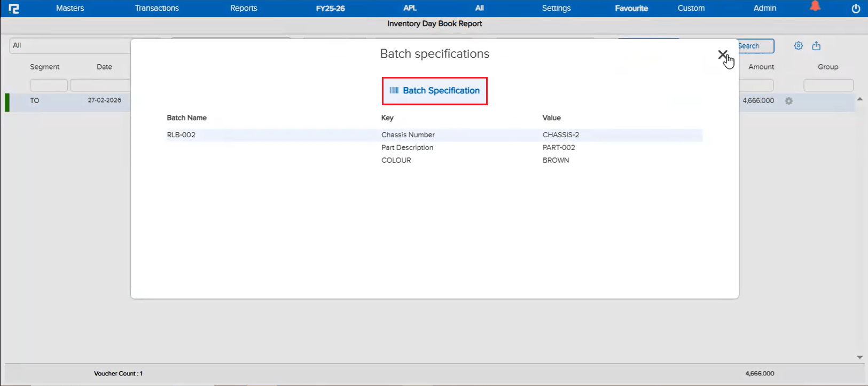
Task: Click the Key column header
Action: click(x=387, y=117)
